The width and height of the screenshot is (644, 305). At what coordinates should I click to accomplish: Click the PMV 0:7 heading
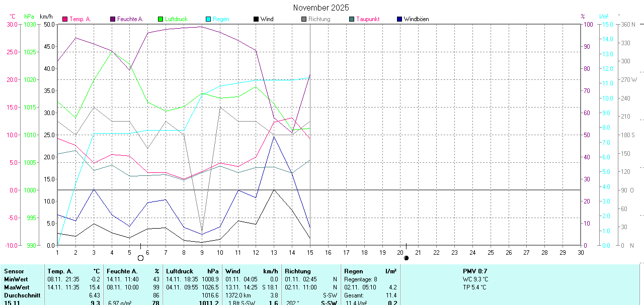pyautogui.click(x=475, y=271)
